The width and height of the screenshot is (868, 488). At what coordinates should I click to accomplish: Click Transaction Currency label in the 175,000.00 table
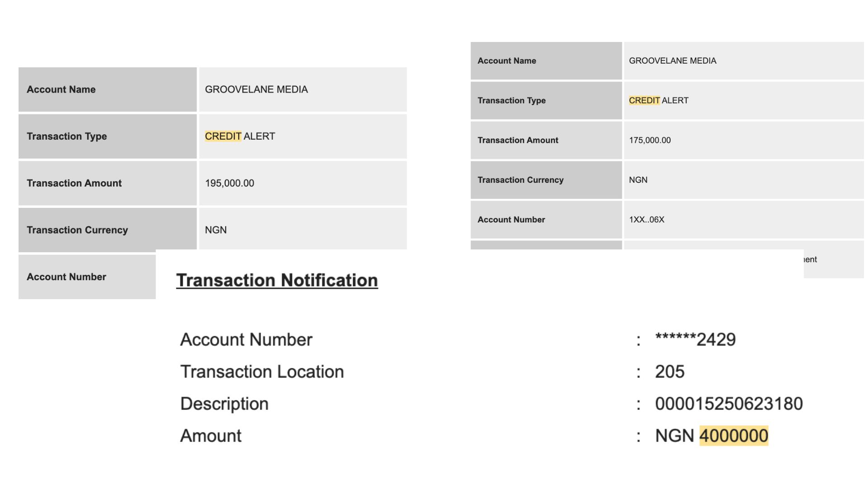point(521,180)
